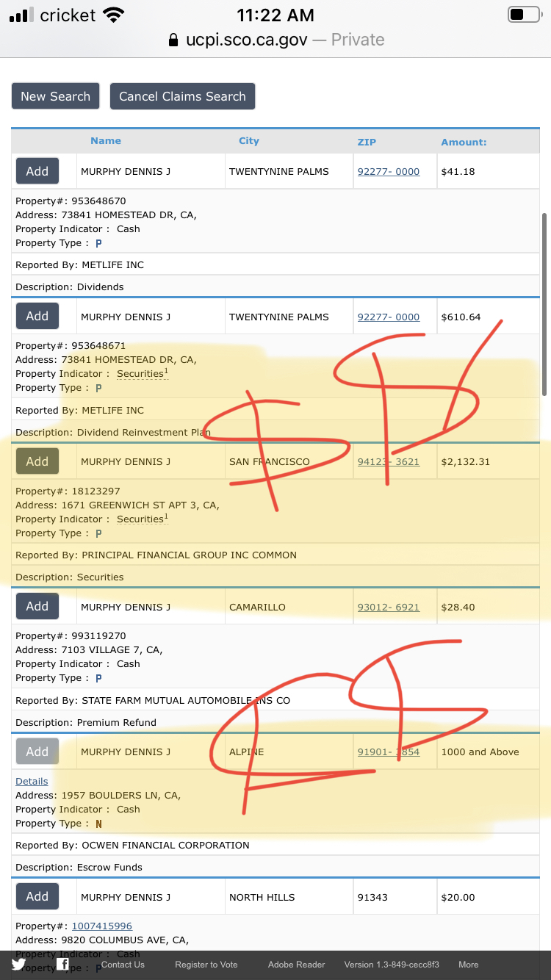Viewport: 551px width, 980px height.
Task: Tap the clock in the status bar
Action: pos(275,15)
